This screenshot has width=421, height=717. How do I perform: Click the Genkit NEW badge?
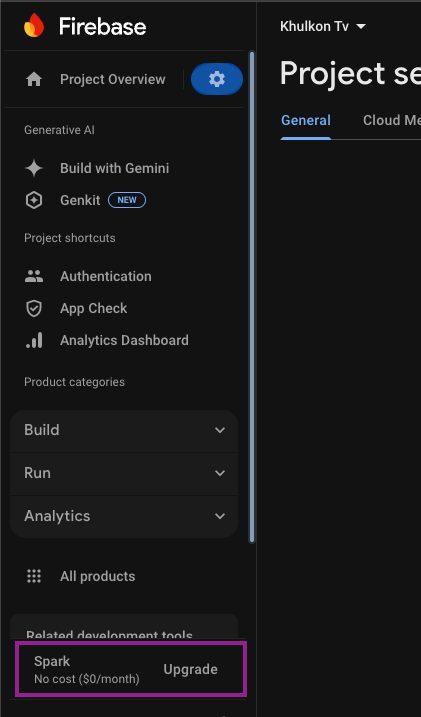[127, 200]
